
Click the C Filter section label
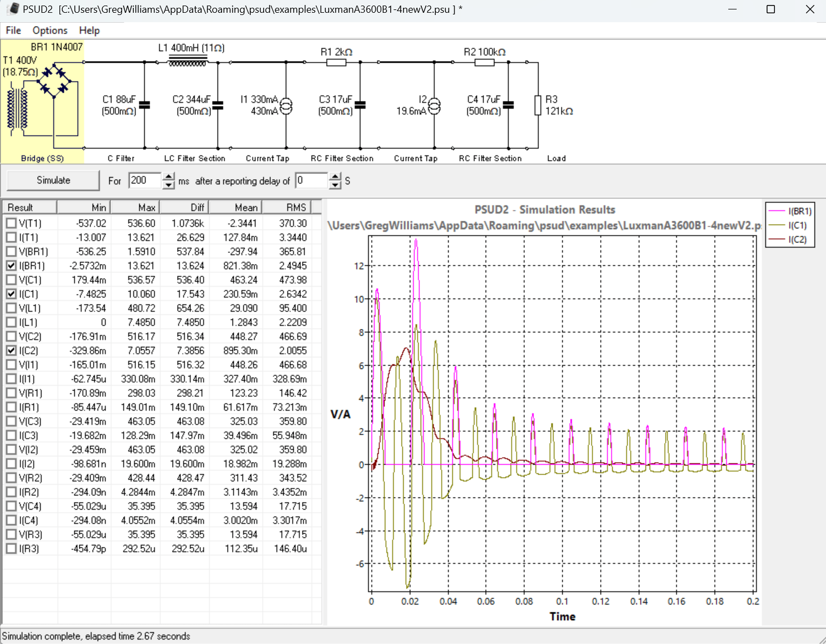coord(121,159)
